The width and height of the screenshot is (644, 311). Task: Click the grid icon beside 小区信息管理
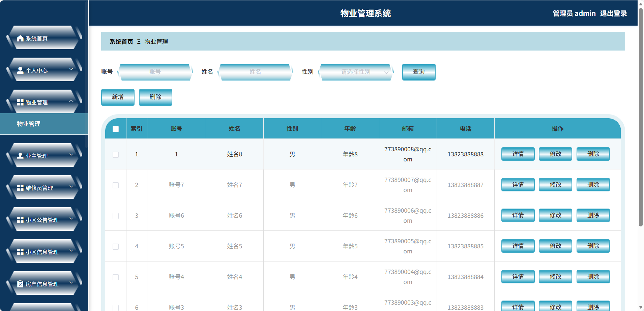click(x=20, y=252)
